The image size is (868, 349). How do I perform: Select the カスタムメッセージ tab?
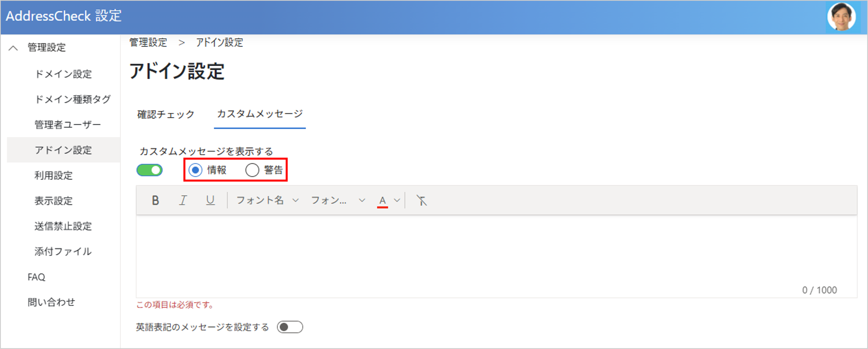pos(259,114)
